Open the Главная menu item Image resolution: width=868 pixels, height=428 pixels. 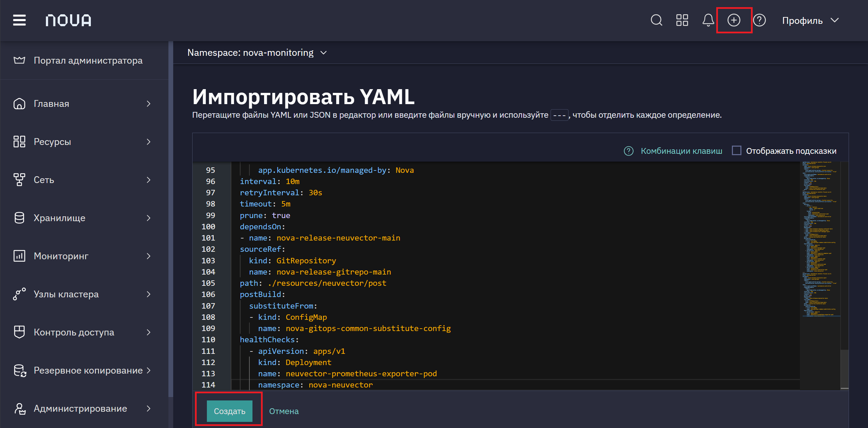click(84, 103)
